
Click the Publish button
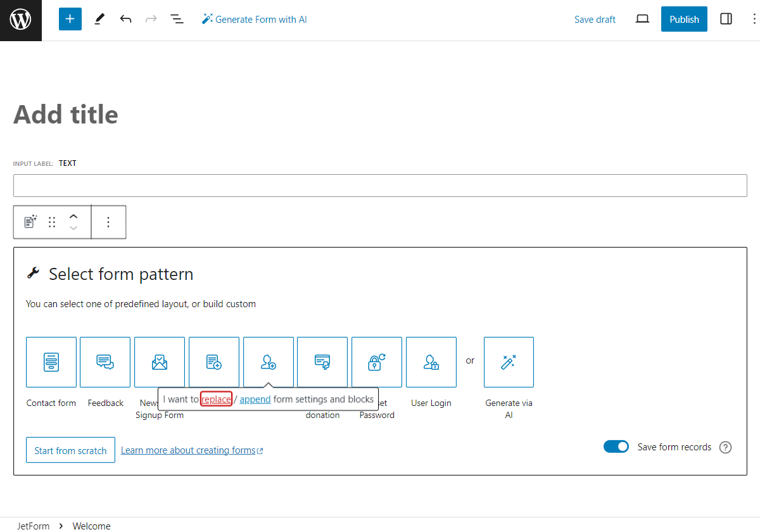(684, 19)
